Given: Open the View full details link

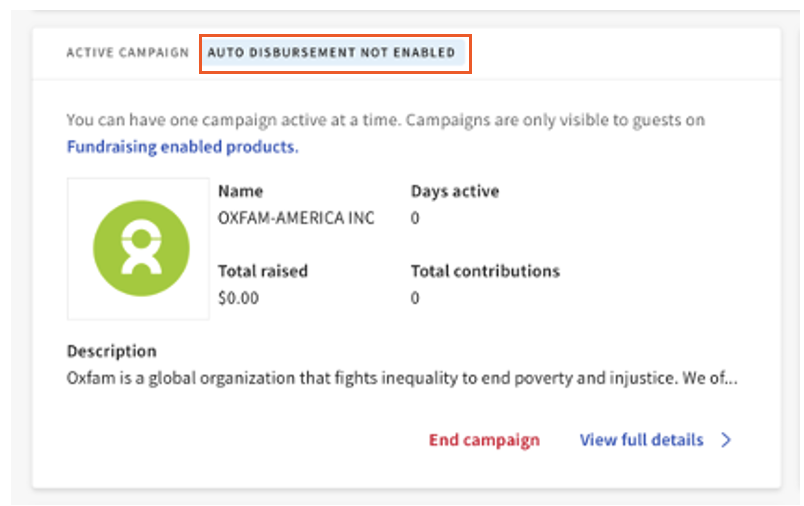Looking at the screenshot, I should [x=641, y=440].
